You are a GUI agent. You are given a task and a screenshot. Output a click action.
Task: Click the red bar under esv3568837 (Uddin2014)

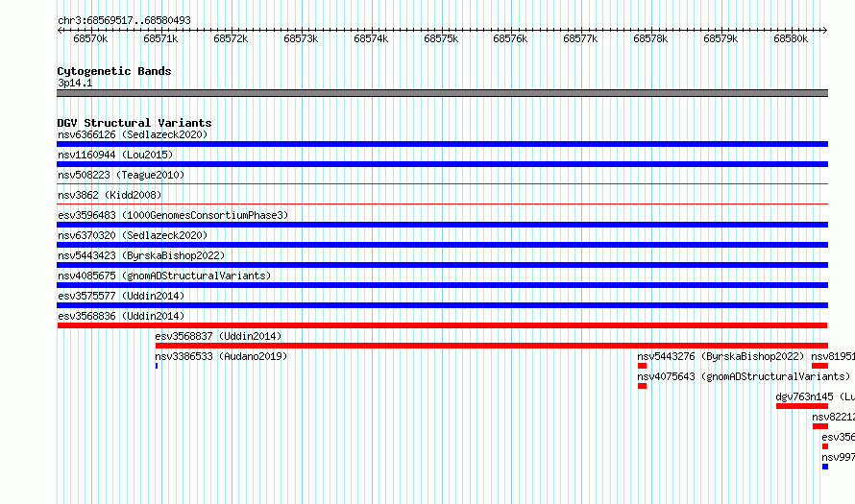[x=491, y=346]
